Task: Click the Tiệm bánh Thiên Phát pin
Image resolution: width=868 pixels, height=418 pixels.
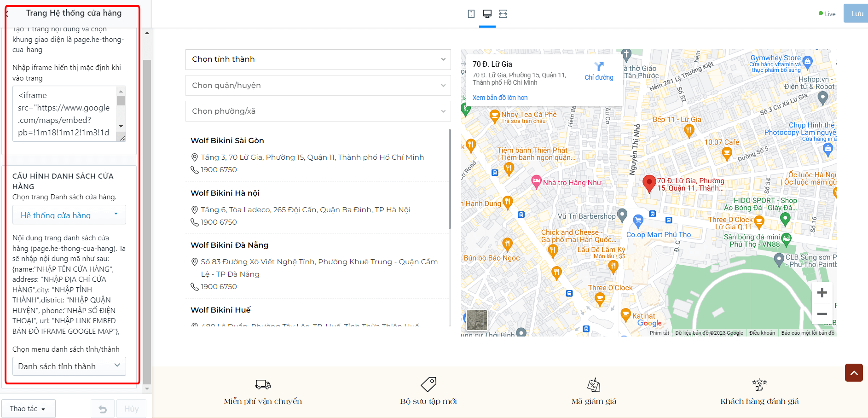Action: click(509, 169)
